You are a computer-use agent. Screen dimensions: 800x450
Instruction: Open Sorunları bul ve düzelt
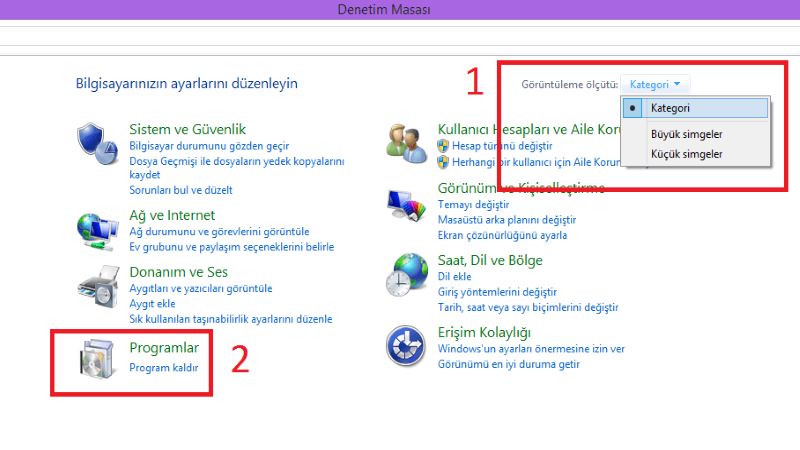(181, 190)
